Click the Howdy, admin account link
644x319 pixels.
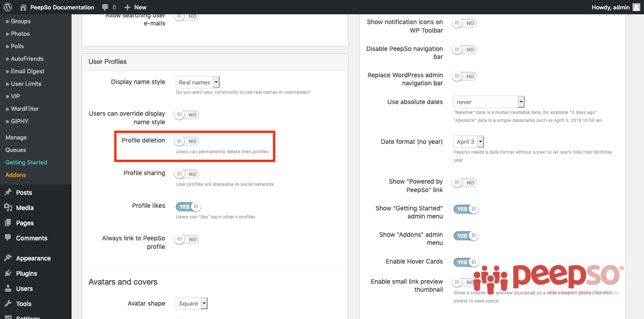(x=610, y=7)
